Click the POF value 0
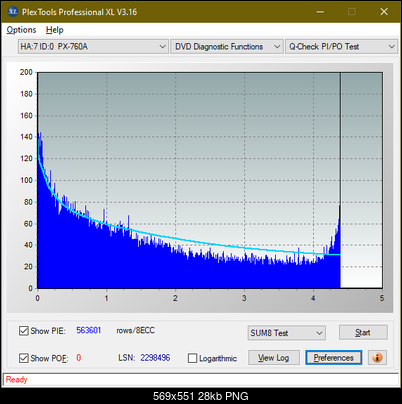This screenshot has height=404, width=402. click(x=79, y=358)
